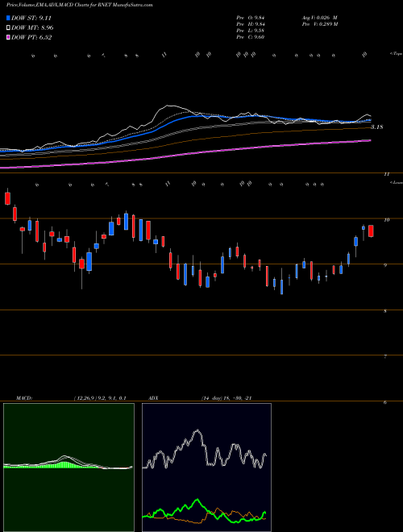403x532 pixels.
Task: Click the 'Pre L: 9.58' low value
Action: pos(251,31)
